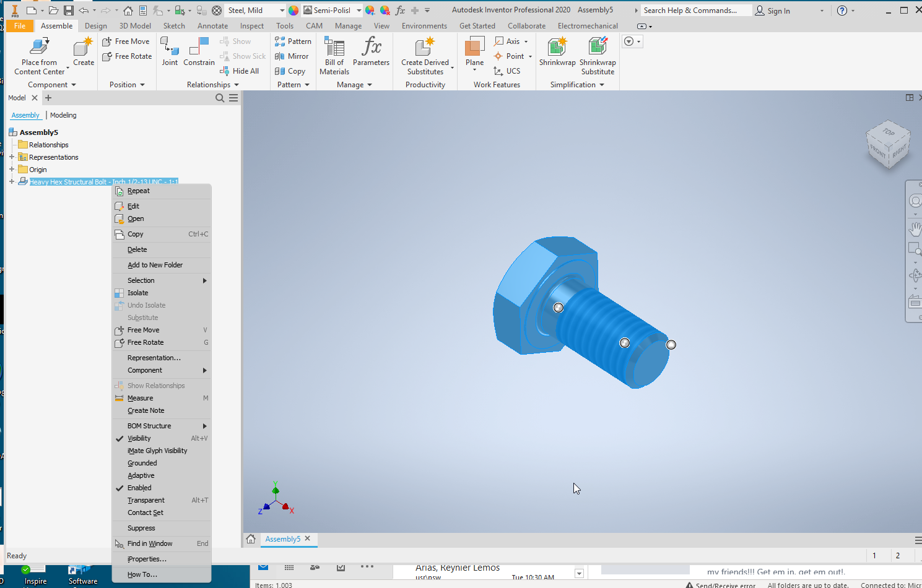922x588 pixels.
Task: Open the Component submenu
Action: tap(145, 370)
